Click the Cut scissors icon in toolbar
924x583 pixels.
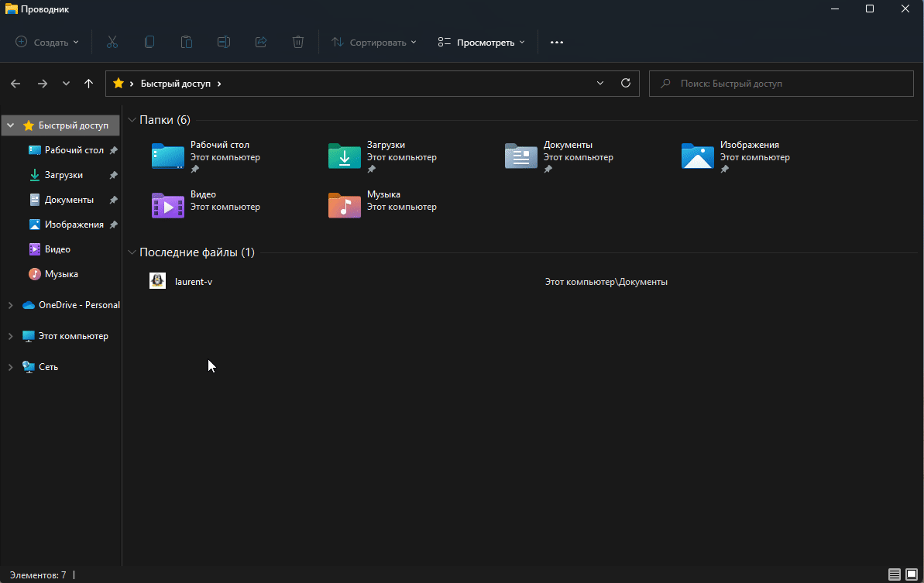click(112, 43)
